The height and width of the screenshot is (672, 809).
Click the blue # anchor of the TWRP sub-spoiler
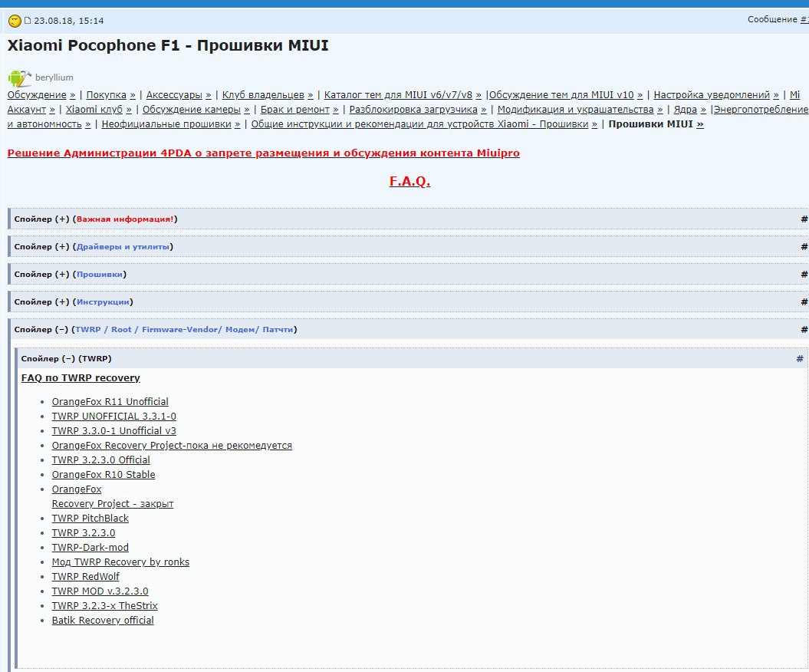[x=800, y=358]
